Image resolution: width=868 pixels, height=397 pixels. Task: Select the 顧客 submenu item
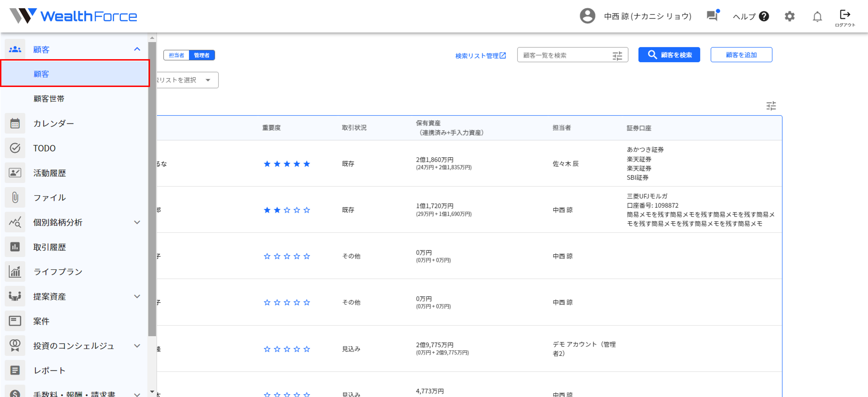point(75,74)
